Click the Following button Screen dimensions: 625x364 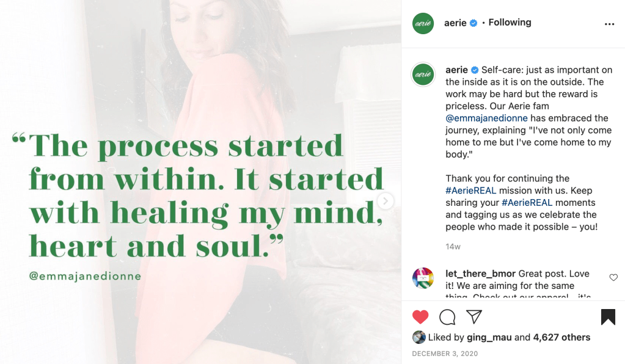pyautogui.click(x=510, y=23)
